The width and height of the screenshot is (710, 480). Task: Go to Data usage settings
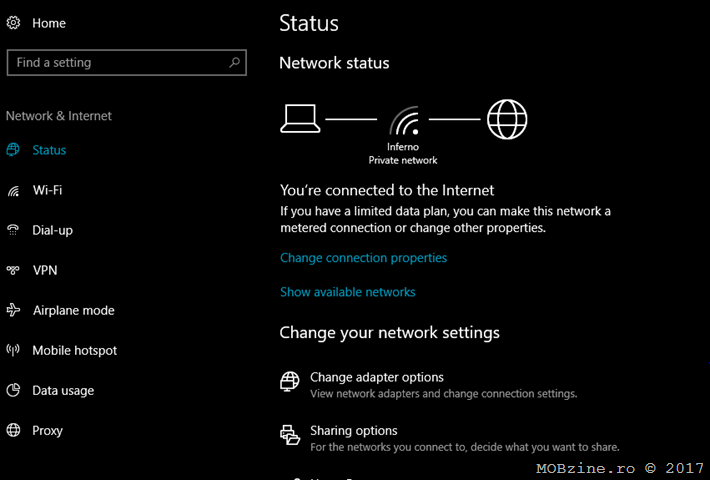(63, 390)
